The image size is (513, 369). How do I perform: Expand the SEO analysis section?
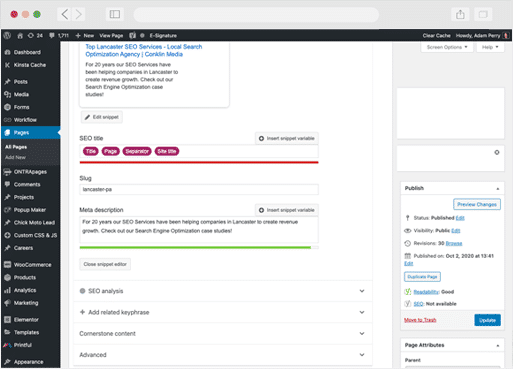223,291
